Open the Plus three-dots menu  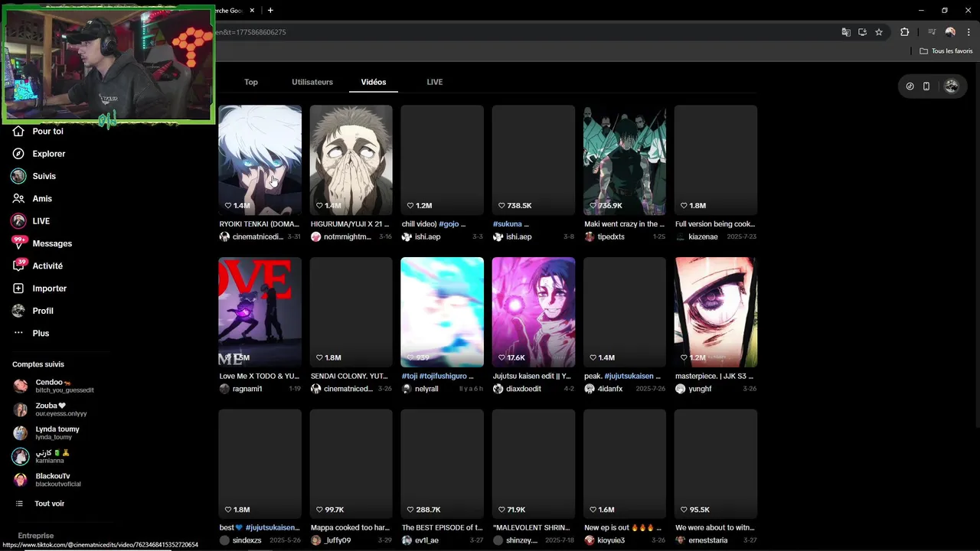coord(18,334)
